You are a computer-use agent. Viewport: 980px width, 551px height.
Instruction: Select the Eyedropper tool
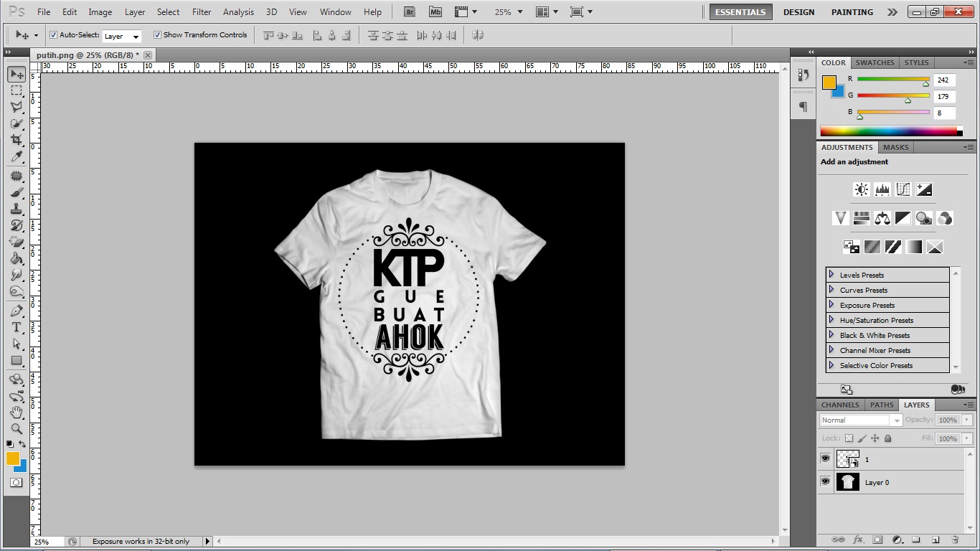pos(17,156)
